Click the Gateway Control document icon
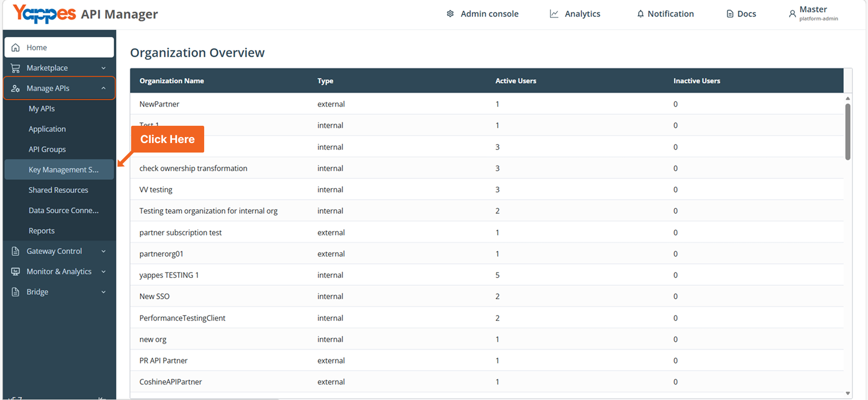Viewport: 868px width, 400px height. [15, 251]
